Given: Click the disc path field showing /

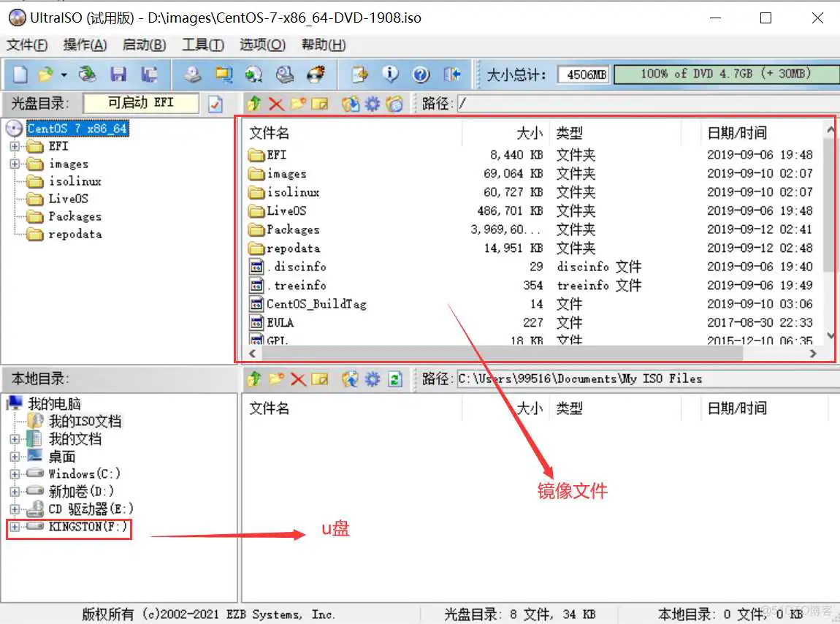Looking at the screenshot, I should click(x=648, y=104).
